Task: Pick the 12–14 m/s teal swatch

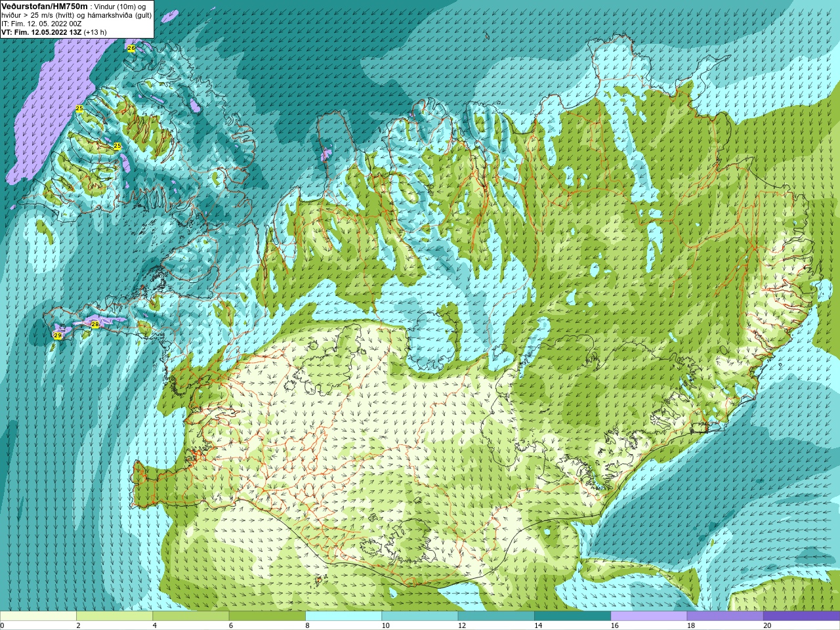Action: [496, 616]
